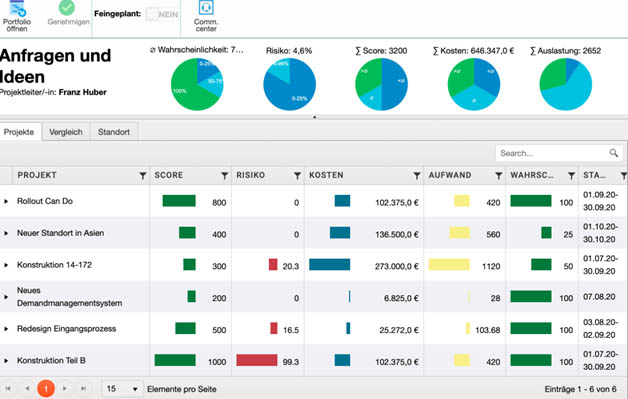Expand the Neues Demandmanagementsystem row
The width and height of the screenshot is (628, 399).
click(6, 297)
